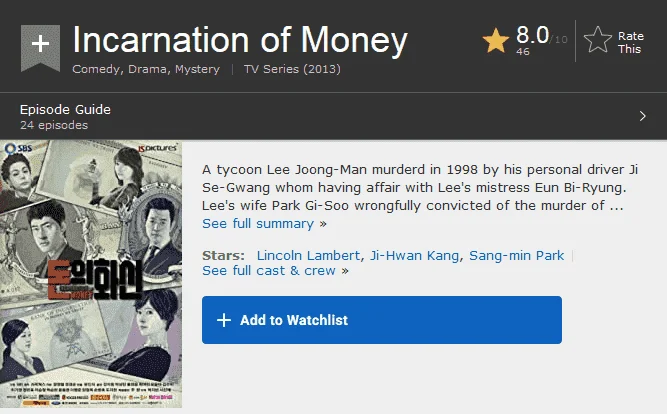
Task: Click the empty Rate This star
Action: point(598,40)
